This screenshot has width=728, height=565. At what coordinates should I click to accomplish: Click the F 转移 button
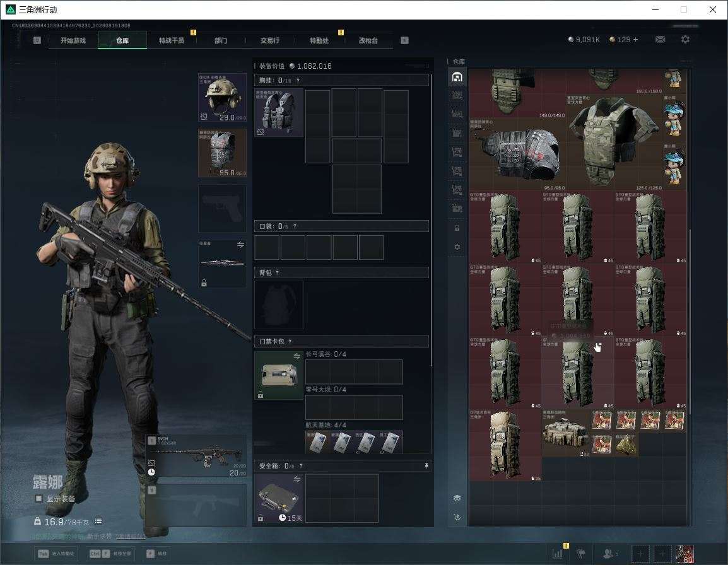click(x=157, y=554)
